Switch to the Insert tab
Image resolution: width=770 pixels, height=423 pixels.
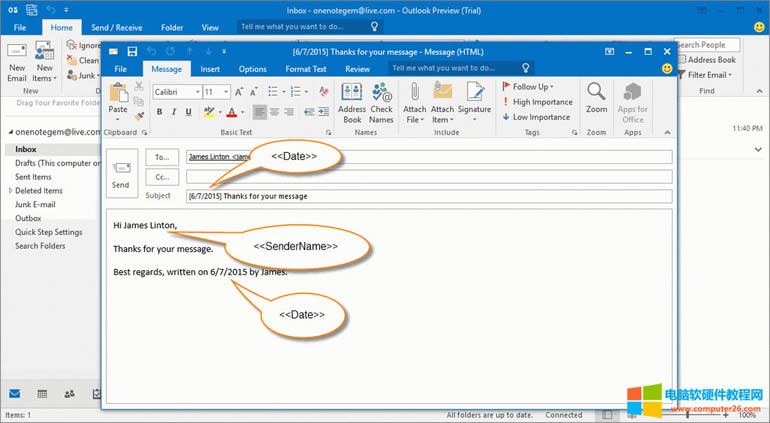[x=210, y=69]
